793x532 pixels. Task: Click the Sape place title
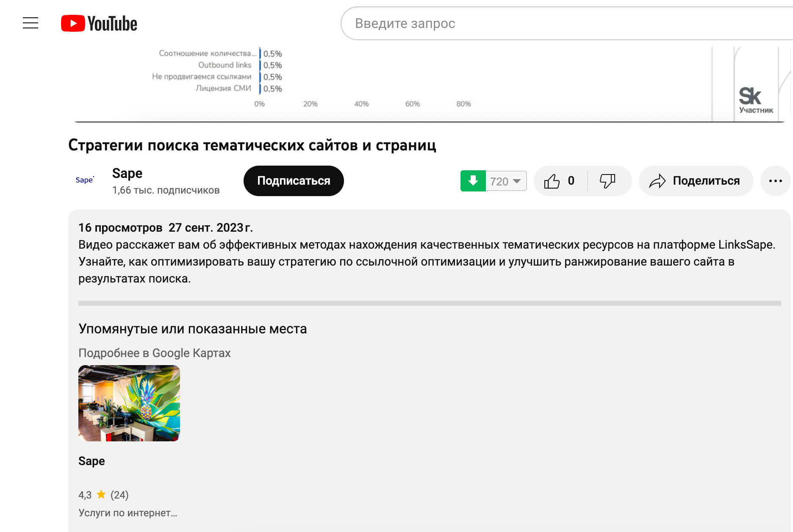click(x=91, y=461)
